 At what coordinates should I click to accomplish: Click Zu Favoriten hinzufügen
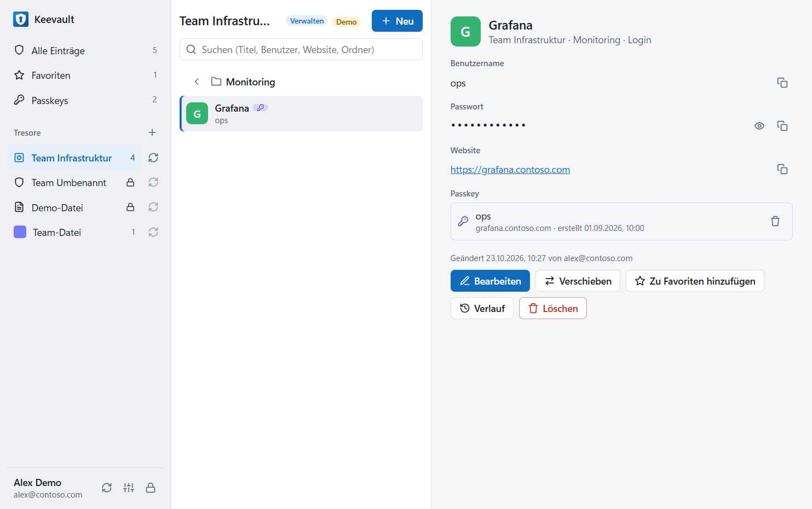(x=695, y=281)
